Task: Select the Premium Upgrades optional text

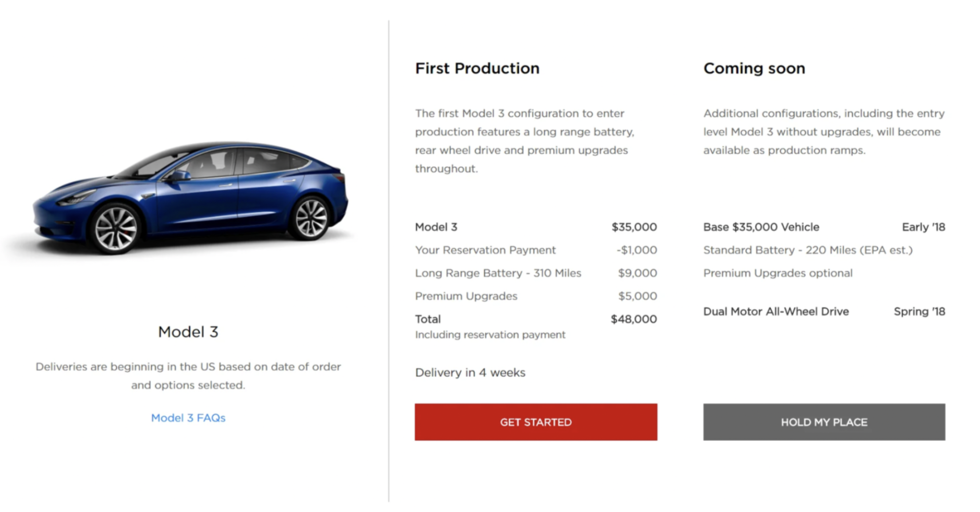Action: click(x=778, y=273)
